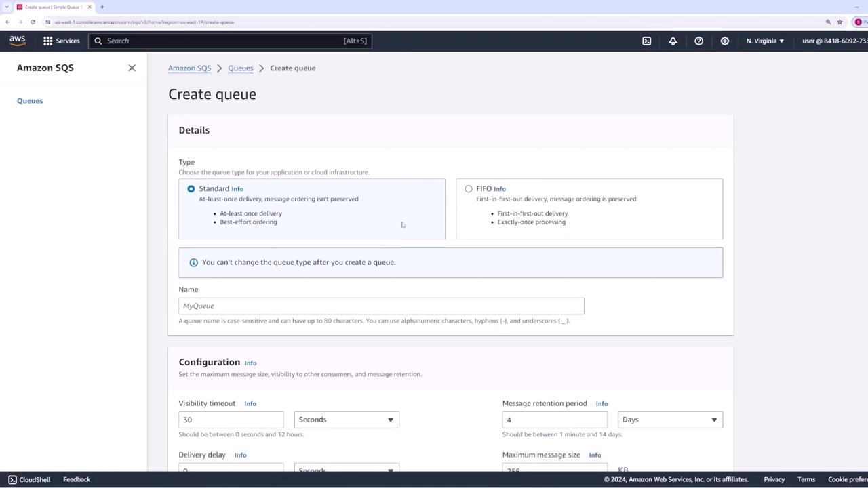Click the Feedback button in footer

coord(77,479)
